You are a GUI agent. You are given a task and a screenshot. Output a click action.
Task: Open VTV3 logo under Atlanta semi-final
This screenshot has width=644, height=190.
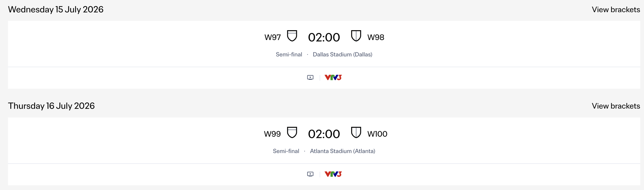pyautogui.click(x=333, y=174)
